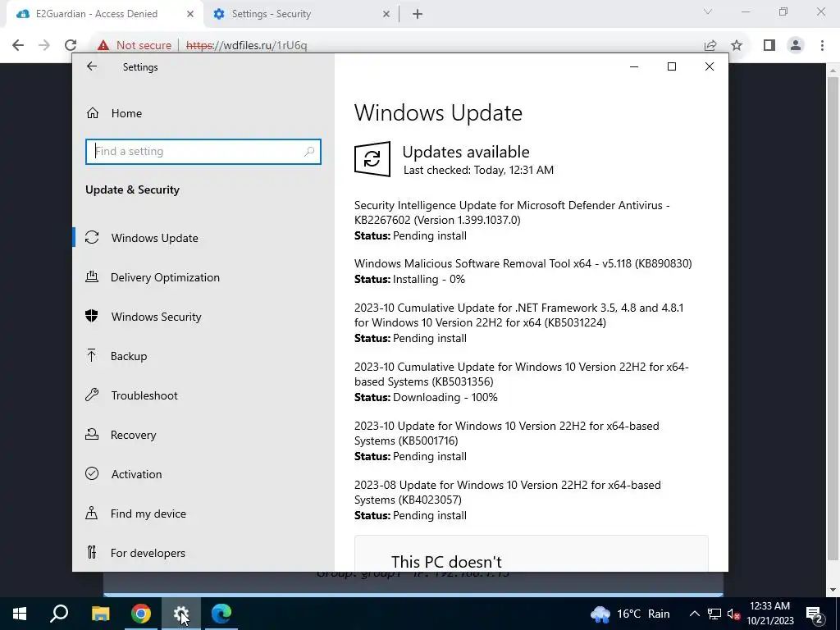Image resolution: width=840 pixels, height=630 pixels.
Task: Click 'Status: Installing - 0%' text
Action: (409, 279)
